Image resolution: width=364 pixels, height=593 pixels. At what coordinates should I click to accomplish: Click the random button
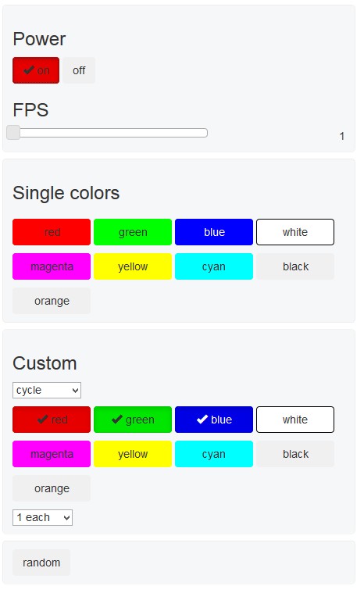coord(41,563)
